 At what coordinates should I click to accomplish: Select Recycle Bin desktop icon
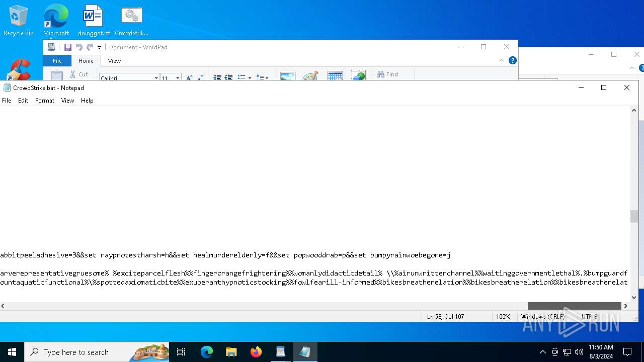coord(19,21)
